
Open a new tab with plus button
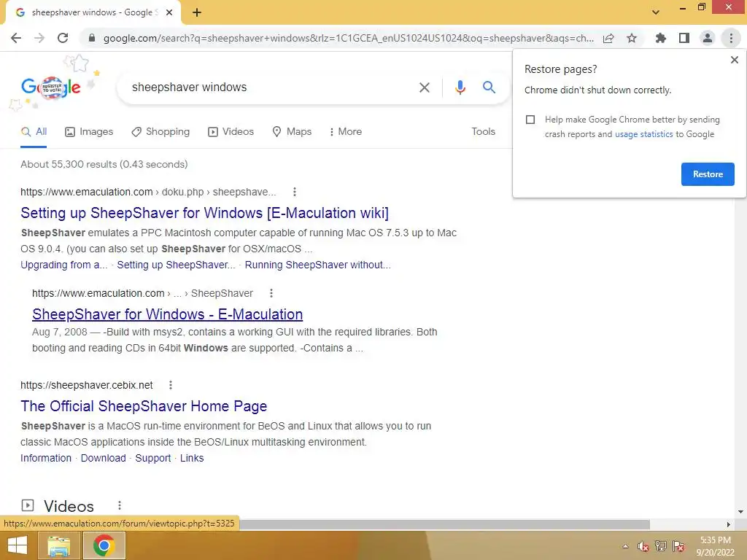(197, 12)
